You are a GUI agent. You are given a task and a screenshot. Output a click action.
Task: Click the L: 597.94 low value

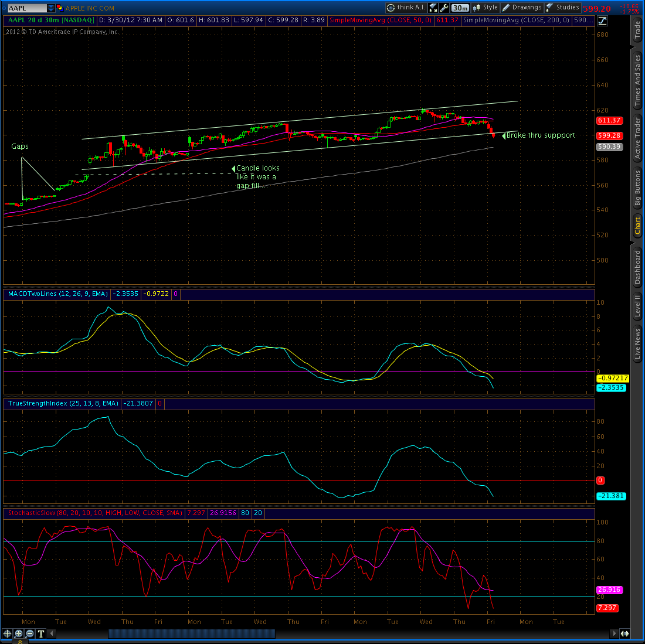pyautogui.click(x=248, y=20)
